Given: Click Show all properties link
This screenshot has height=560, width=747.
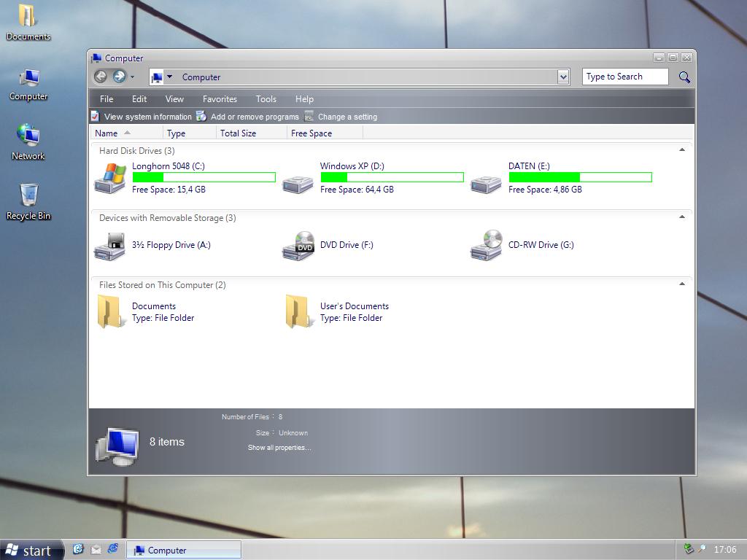Looking at the screenshot, I should coord(279,448).
